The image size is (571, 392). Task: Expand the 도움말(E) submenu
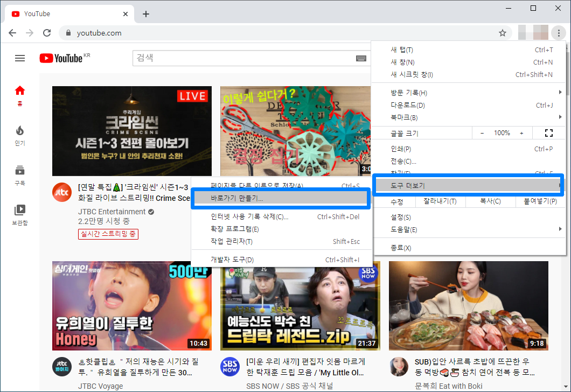click(x=470, y=230)
